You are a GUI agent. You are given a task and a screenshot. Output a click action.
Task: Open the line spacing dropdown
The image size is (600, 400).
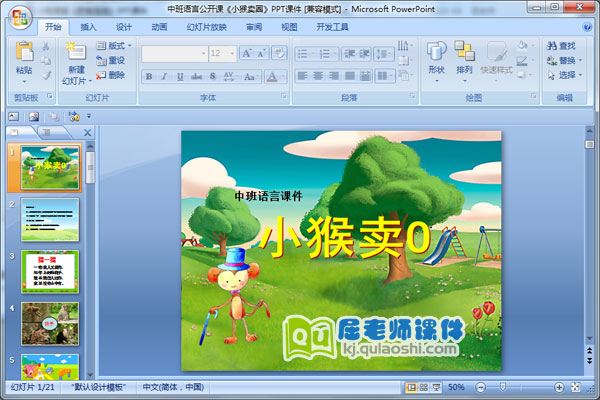coord(383,54)
